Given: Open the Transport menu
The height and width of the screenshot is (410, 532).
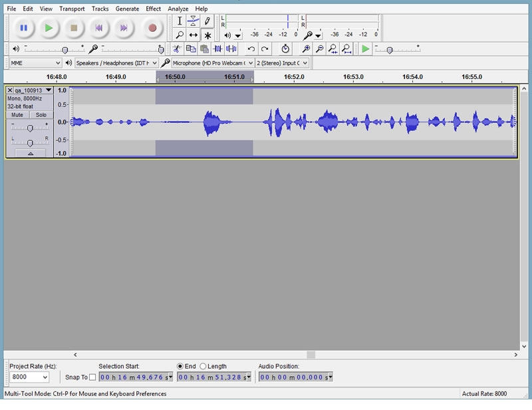Looking at the screenshot, I should pyautogui.click(x=72, y=9).
